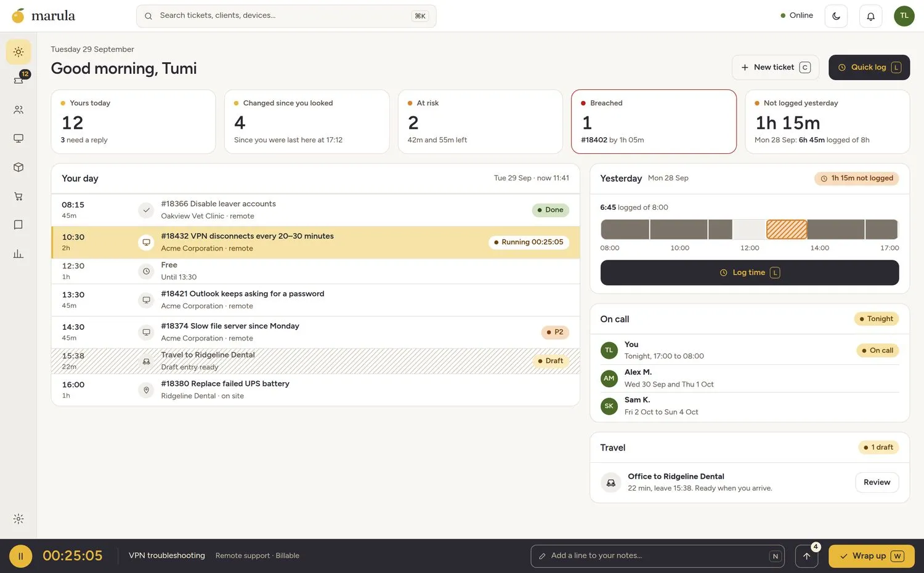Focus the search tickets, clients, devices field
The width and height of the screenshot is (924, 573).
286,16
